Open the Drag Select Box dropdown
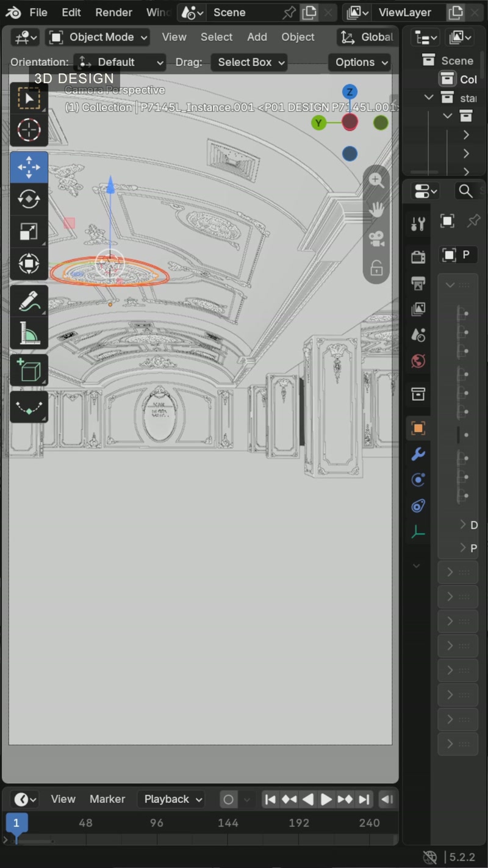488x868 pixels. [249, 62]
